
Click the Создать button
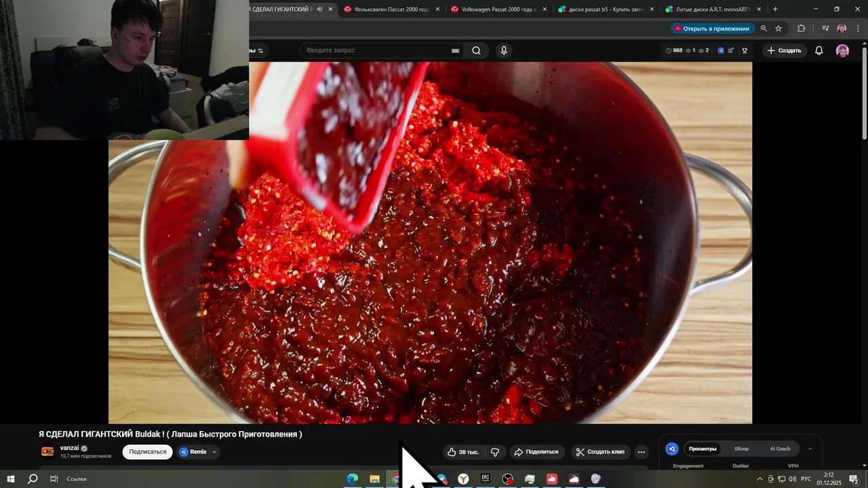tap(784, 50)
